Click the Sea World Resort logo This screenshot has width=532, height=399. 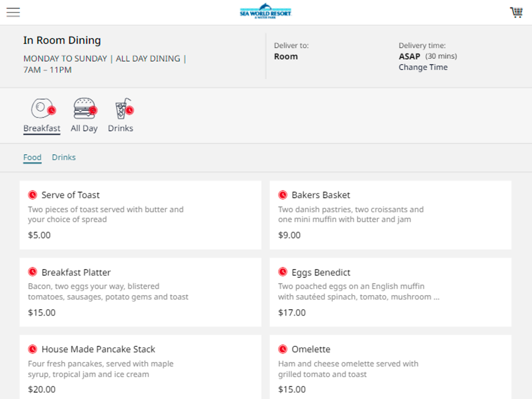click(x=265, y=11)
